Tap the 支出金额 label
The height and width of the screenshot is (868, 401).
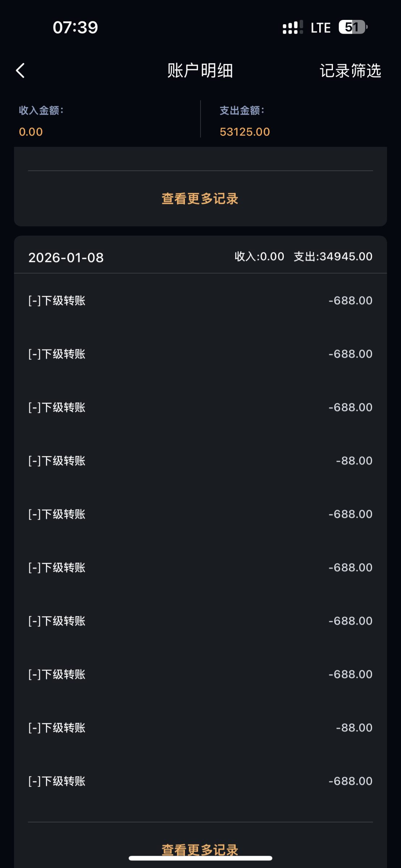(242, 110)
